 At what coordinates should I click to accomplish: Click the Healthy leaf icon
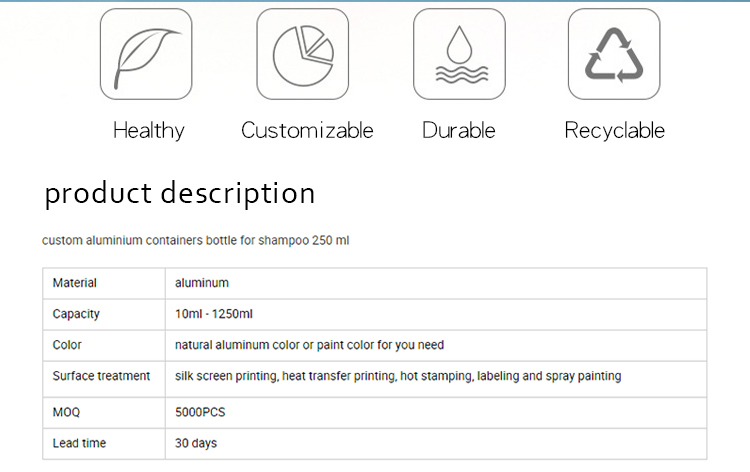(146, 54)
